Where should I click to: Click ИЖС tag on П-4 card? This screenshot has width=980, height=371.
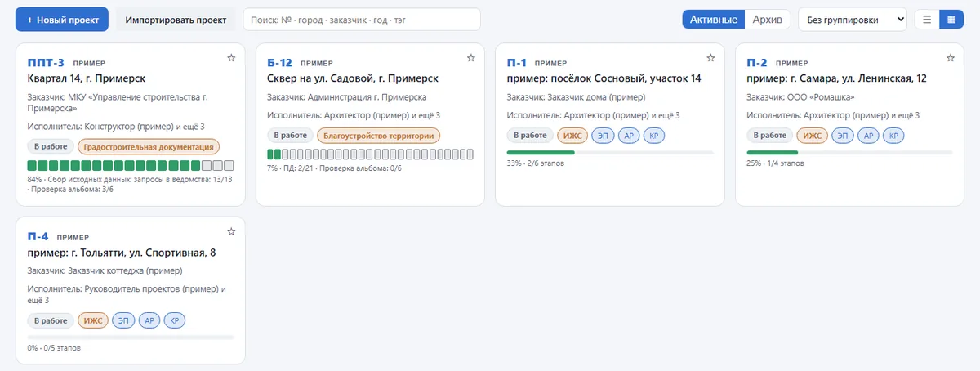[x=94, y=321]
